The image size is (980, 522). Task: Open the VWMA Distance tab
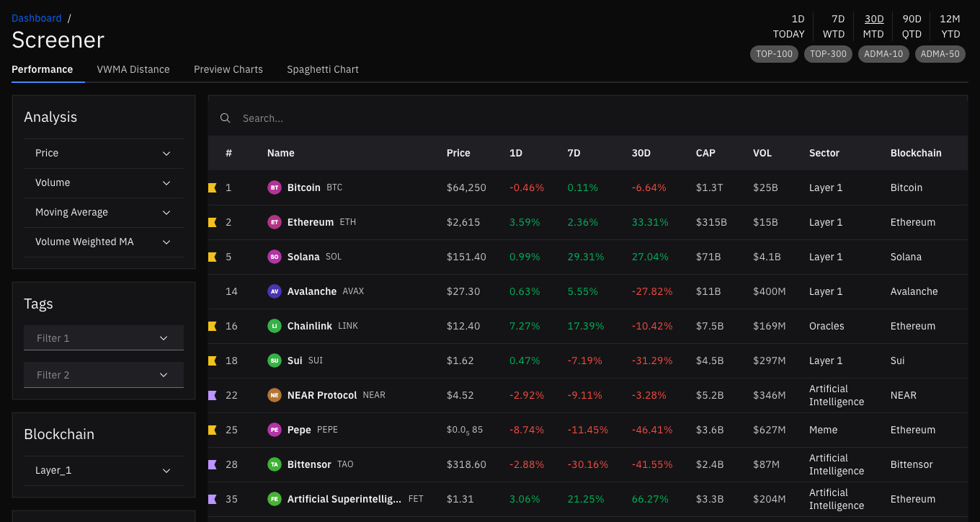[133, 70]
